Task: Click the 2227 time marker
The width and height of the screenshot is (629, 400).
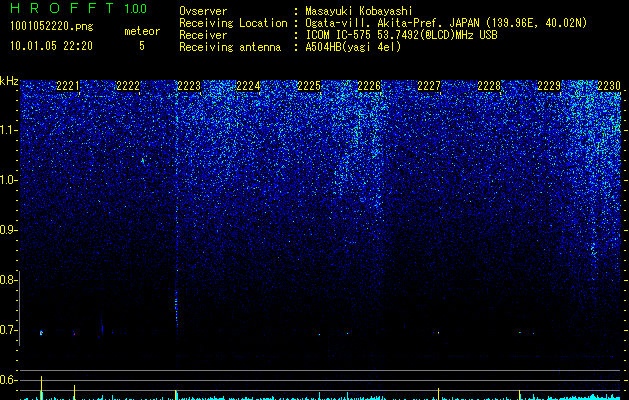Action: tap(429, 86)
